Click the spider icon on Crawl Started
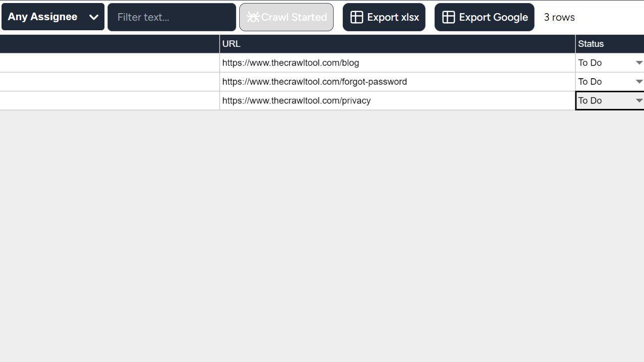The height and width of the screenshot is (362, 644). coord(253,17)
